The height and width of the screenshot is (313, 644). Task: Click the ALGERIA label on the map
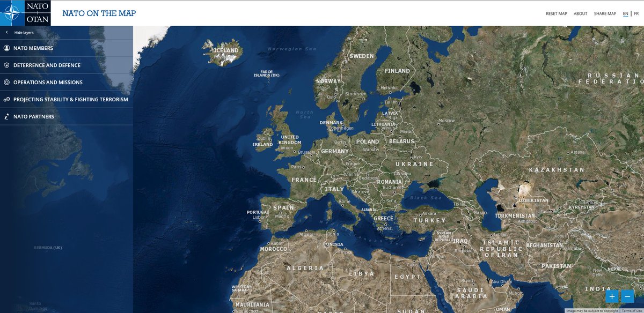pyautogui.click(x=305, y=268)
